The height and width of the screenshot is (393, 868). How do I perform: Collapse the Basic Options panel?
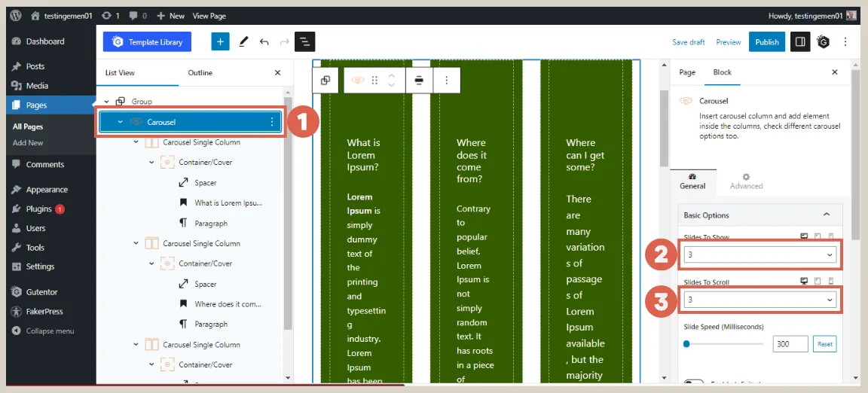tap(827, 215)
